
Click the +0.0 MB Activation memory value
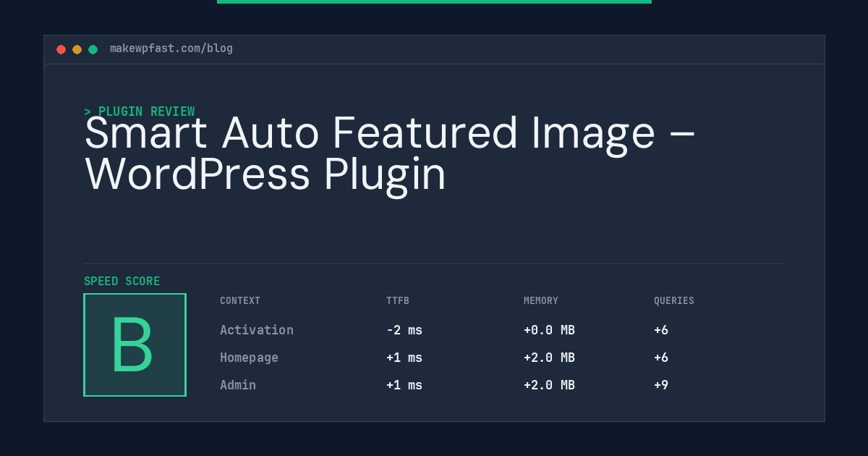coord(549,330)
